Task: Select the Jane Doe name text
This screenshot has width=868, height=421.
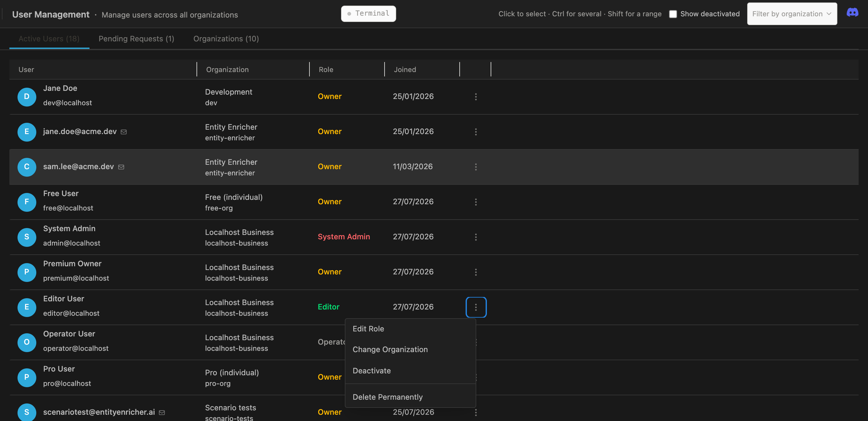Action: click(x=60, y=88)
